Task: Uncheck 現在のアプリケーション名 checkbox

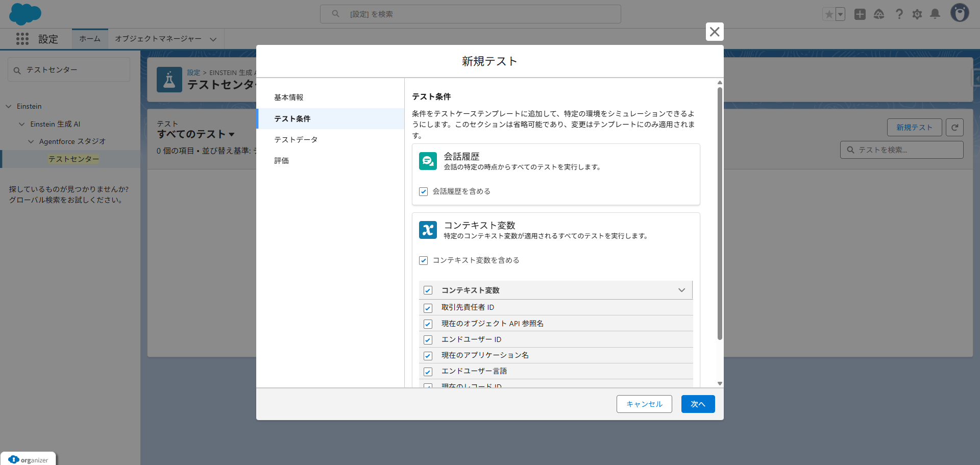Action: [x=428, y=356]
